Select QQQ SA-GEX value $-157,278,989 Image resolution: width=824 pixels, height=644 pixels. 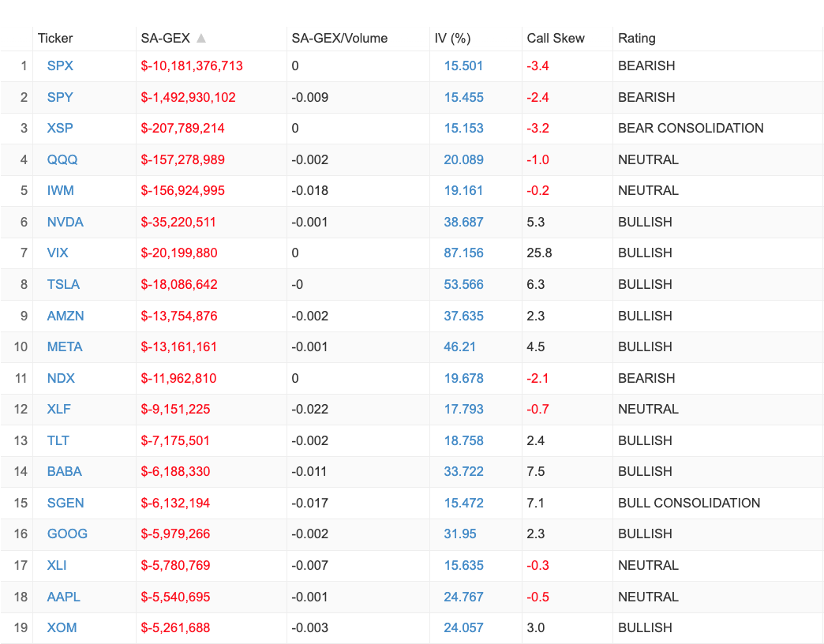183,160
